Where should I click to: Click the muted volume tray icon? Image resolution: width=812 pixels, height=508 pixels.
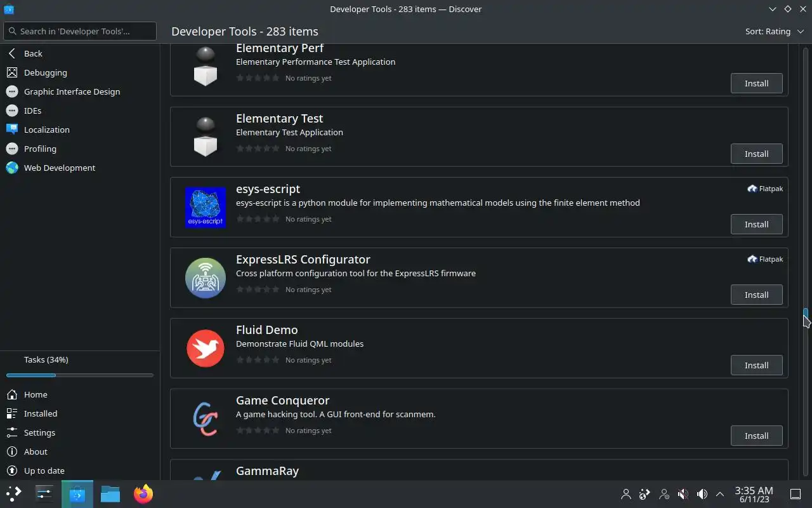(x=683, y=494)
